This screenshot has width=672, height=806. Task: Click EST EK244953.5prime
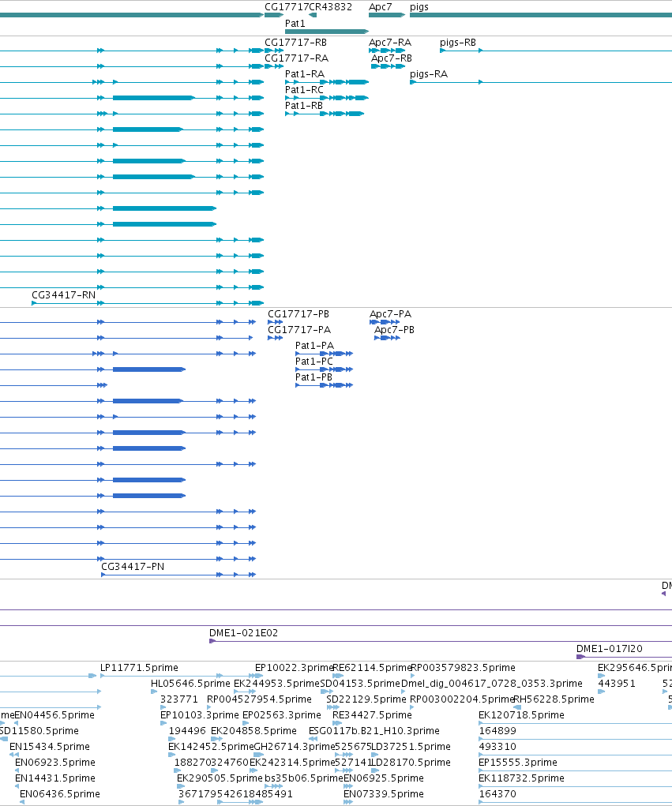click(x=276, y=684)
